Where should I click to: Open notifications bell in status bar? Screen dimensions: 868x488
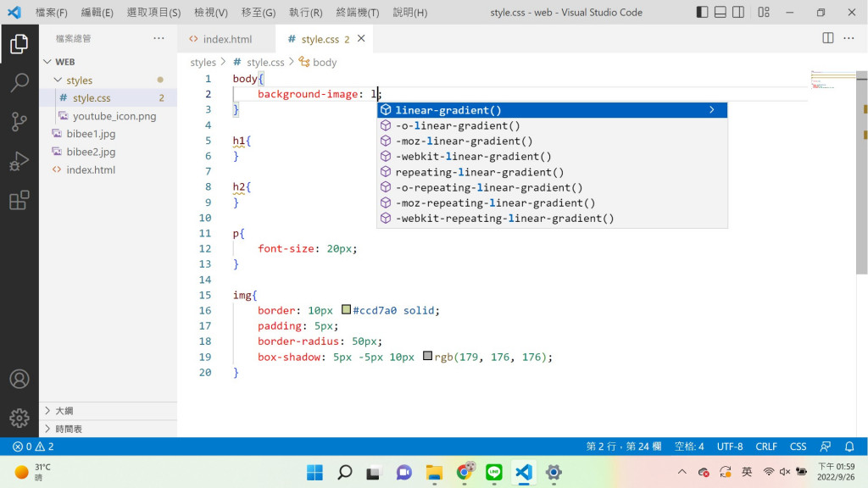pos(849,446)
